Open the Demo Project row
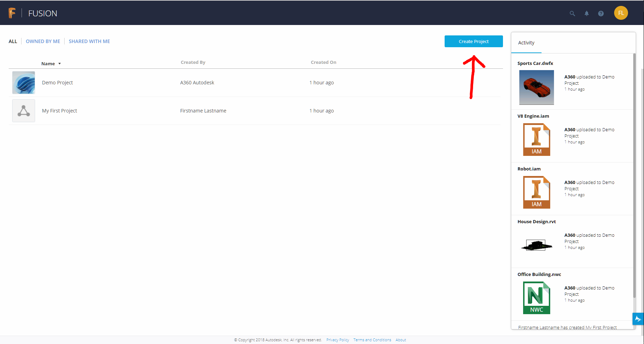The height and width of the screenshot is (344, 644). pos(57,83)
